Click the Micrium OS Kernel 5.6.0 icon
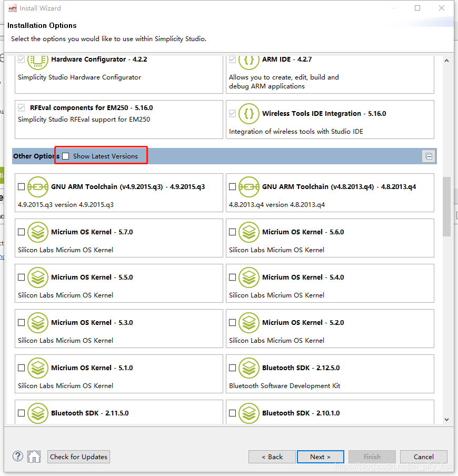The width and height of the screenshot is (458, 476). 249,232
